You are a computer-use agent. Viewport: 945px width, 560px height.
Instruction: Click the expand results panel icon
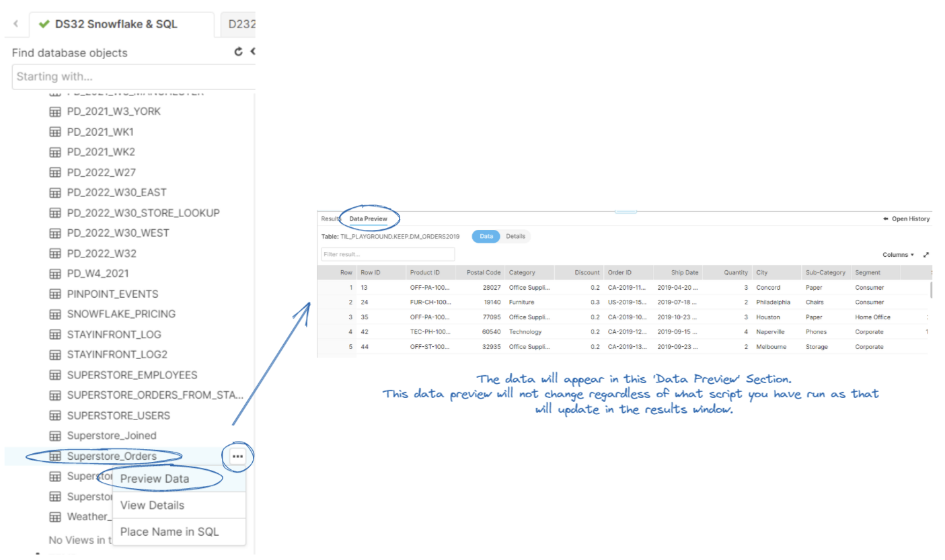[x=926, y=255]
